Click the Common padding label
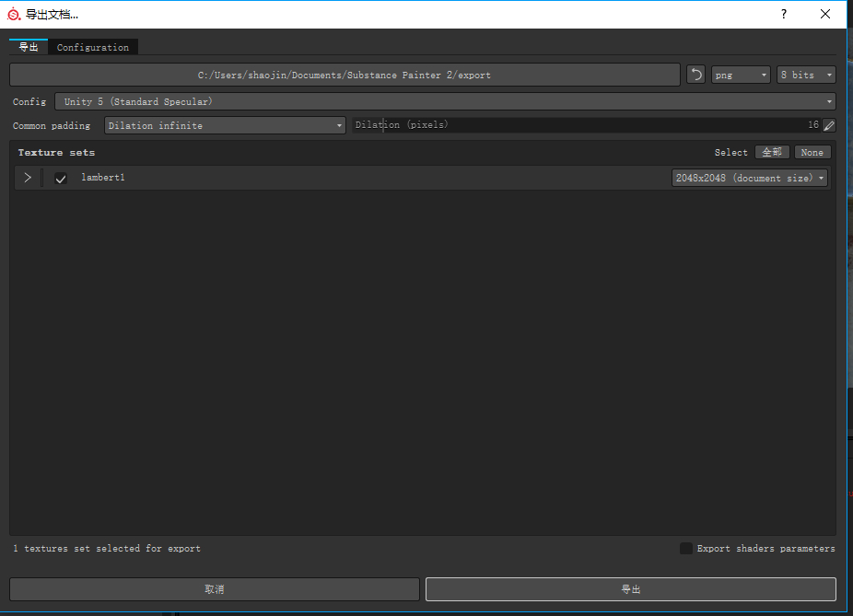The width and height of the screenshot is (853, 616). pos(52,125)
